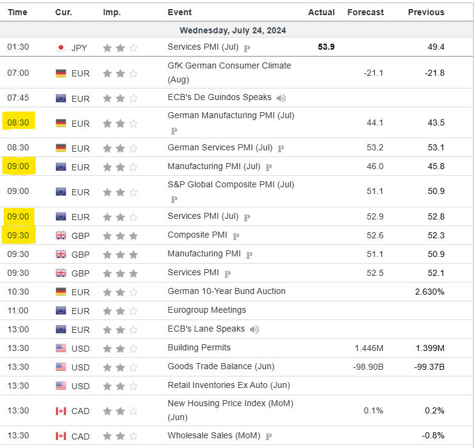This screenshot has height=448, width=476.
Task: Click the Previous column header
Action: click(x=426, y=12)
